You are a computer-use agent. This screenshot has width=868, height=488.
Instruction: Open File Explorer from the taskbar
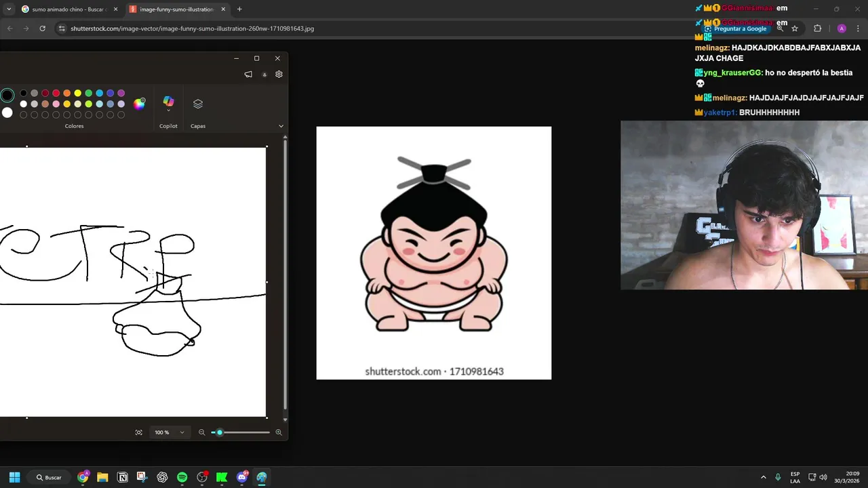tap(102, 477)
